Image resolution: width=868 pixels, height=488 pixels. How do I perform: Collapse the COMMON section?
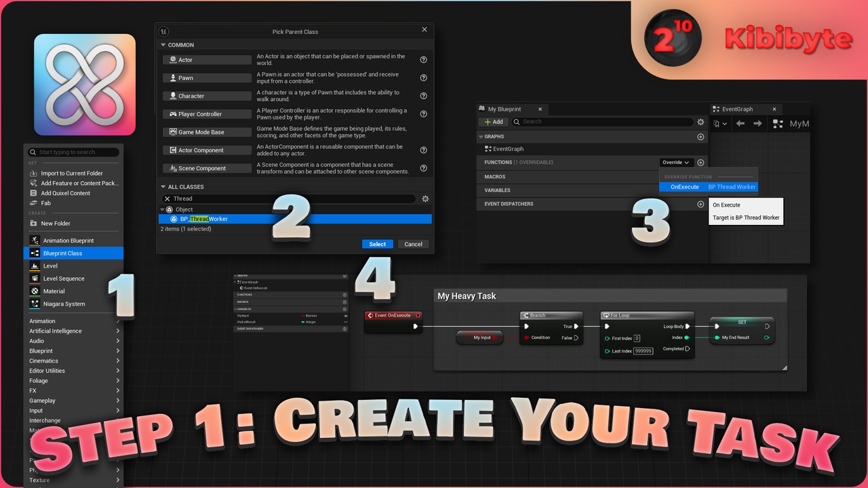tap(163, 45)
